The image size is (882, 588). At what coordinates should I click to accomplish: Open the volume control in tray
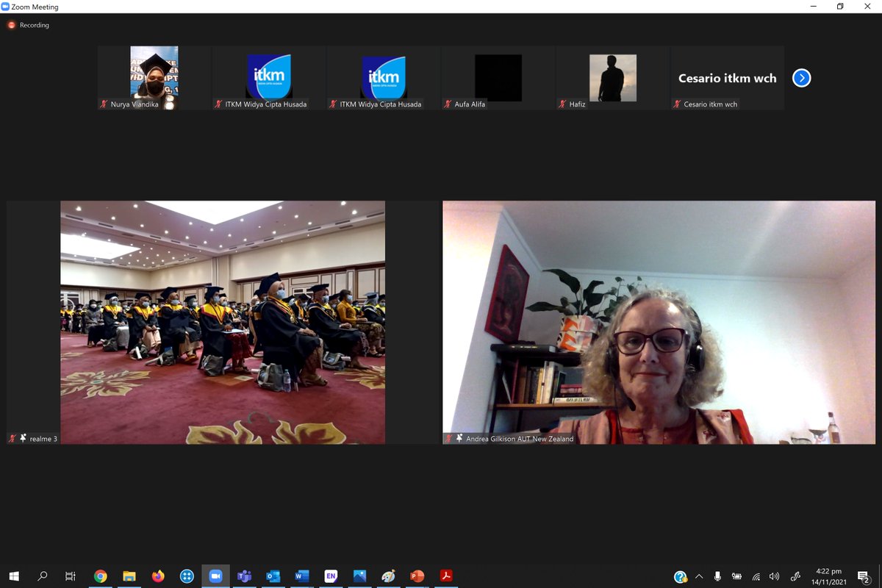pyautogui.click(x=774, y=576)
